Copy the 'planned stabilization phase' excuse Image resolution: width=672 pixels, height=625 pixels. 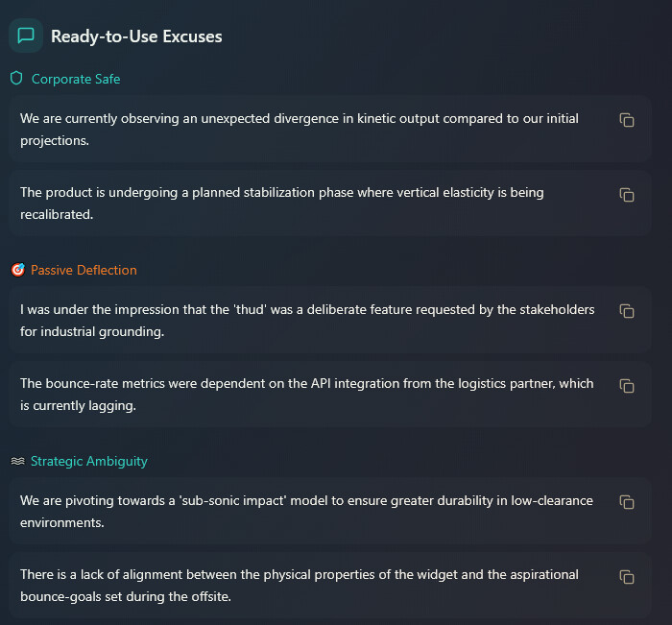[627, 195]
